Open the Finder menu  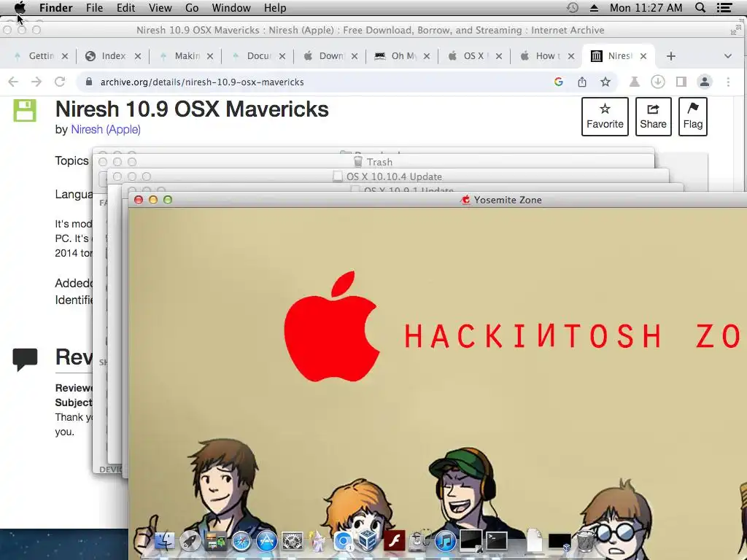coord(55,7)
